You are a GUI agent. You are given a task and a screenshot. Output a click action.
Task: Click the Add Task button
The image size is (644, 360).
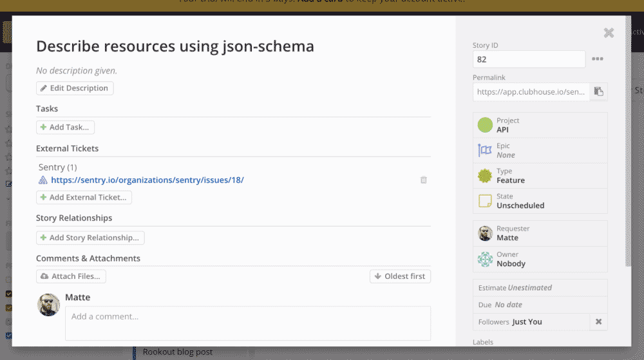[65, 128]
